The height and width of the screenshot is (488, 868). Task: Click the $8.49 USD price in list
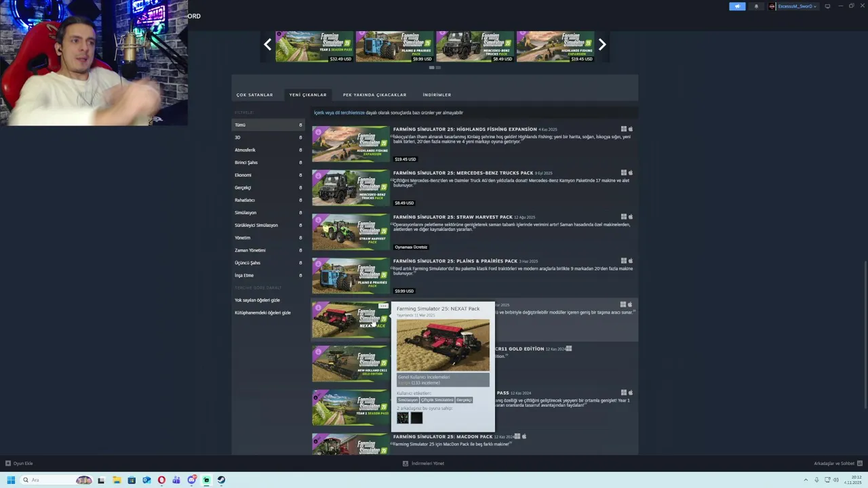click(x=404, y=203)
